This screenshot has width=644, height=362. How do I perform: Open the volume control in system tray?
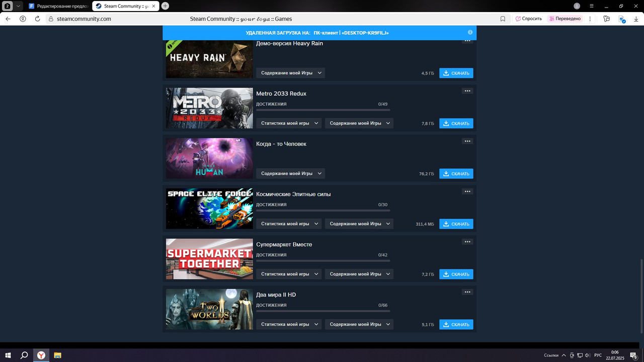(588, 355)
